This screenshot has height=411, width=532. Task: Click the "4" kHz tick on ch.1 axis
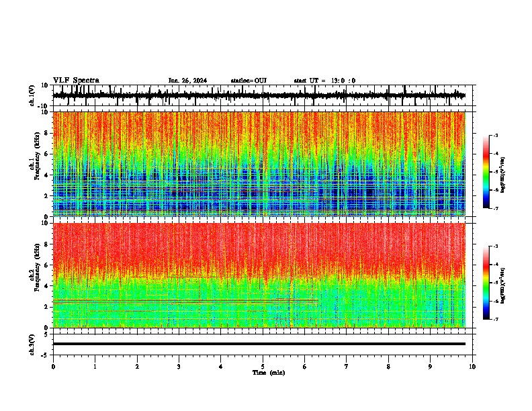pyautogui.click(x=48, y=175)
